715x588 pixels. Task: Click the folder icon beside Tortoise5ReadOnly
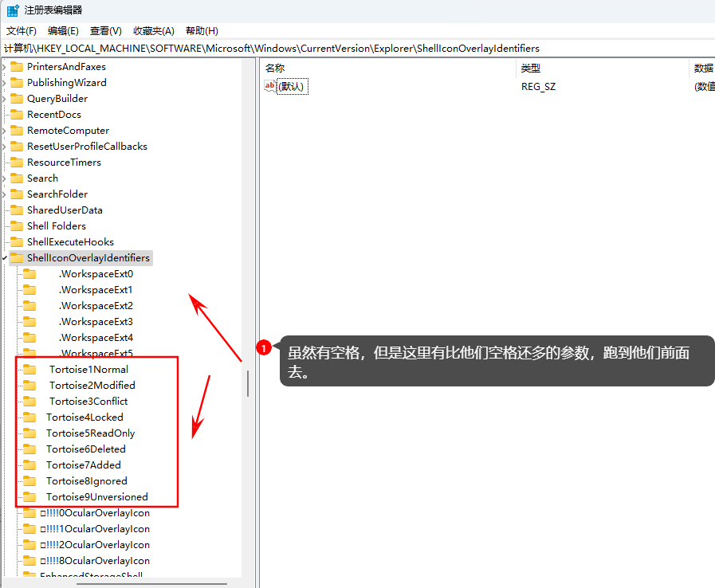click(x=29, y=433)
